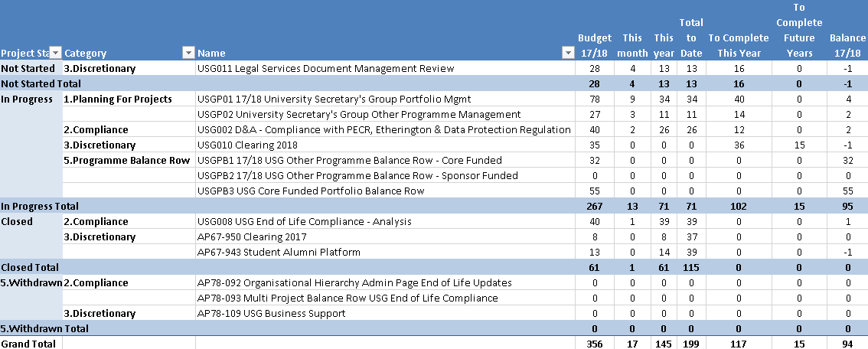Select the USG011 Legal Services Document Management Review cell
The height and width of the screenshot is (349, 868).
click(325, 68)
